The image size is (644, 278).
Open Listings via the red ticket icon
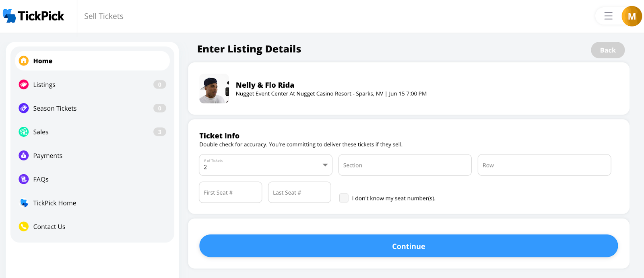[24, 84]
